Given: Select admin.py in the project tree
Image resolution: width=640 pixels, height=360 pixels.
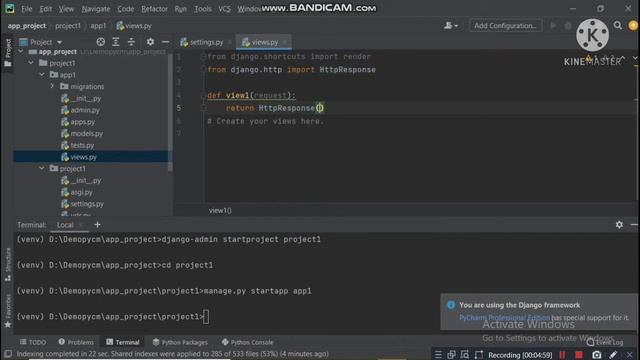Looking at the screenshot, I should tap(85, 110).
